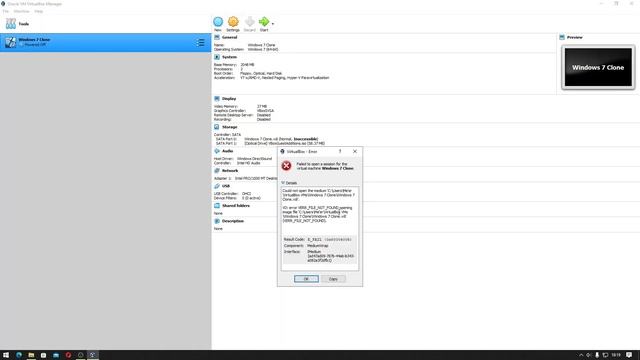Open the Settings gear icon in toolbar
This screenshot has height=360, width=640.
233,22
